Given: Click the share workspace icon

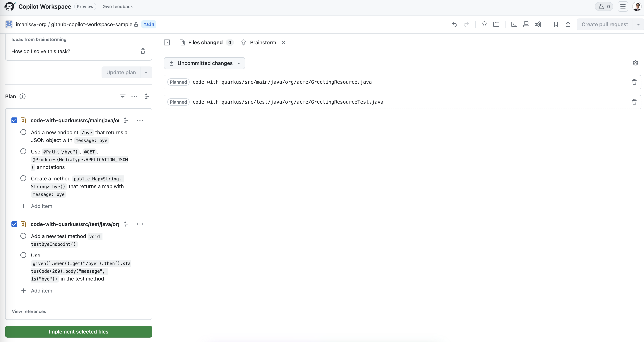Looking at the screenshot, I should [568, 24].
